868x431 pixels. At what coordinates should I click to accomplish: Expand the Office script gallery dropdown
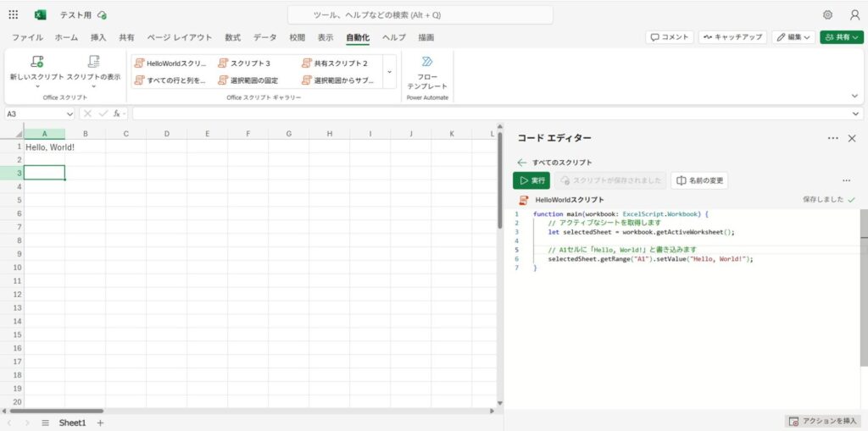click(389, 71)
